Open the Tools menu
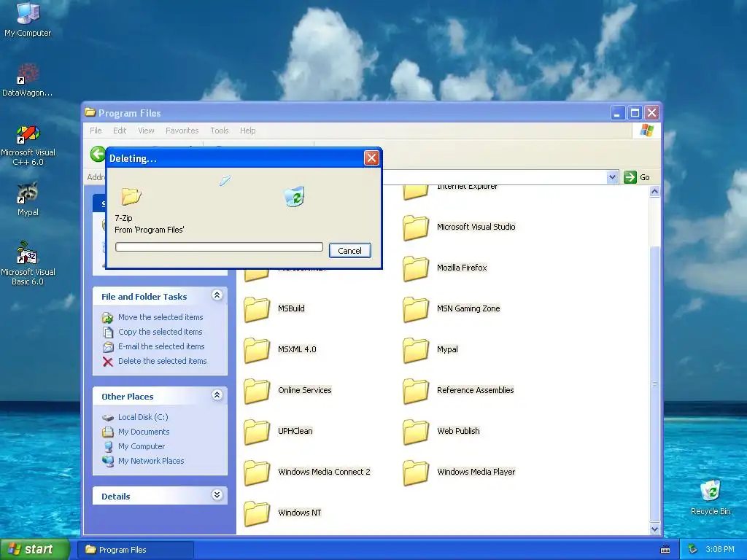This screenshot has width=747, height=560. [219, 131]
